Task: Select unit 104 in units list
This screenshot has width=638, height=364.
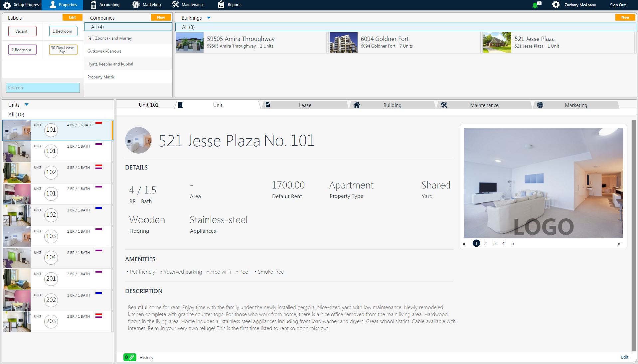Action: (x=58, y=258)
